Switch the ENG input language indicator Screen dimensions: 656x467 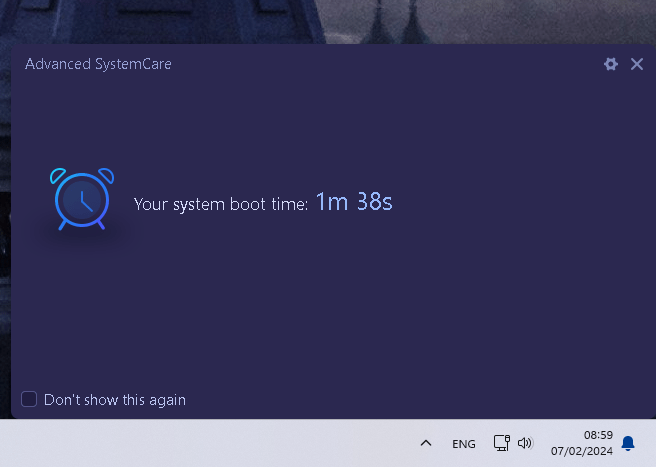pyautogui.click(x=464, y=444)
